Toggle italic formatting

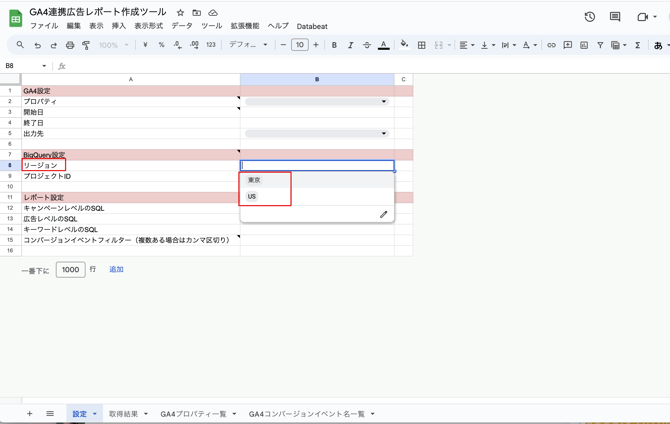350,45
